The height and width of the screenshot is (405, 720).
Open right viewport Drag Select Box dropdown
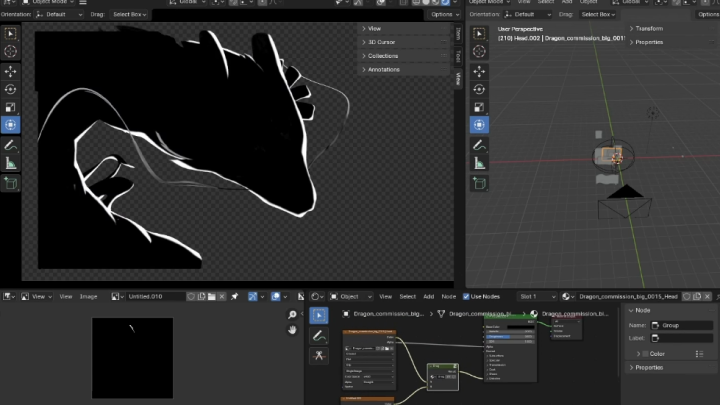(598, 14)
